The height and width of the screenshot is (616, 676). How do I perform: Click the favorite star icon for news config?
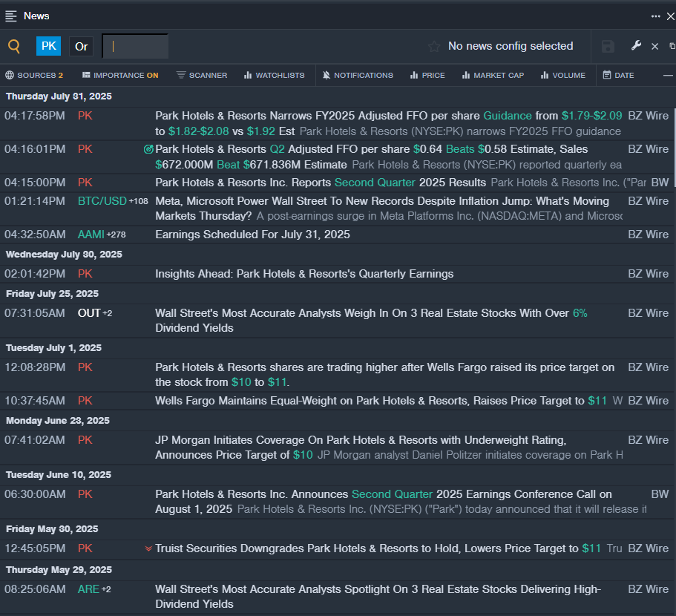point(434,46)
